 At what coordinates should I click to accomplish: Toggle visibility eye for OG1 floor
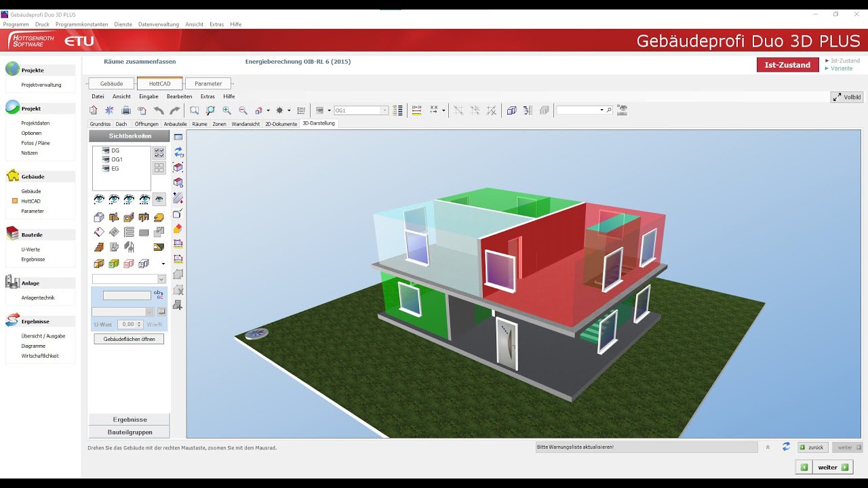pos(106,159)
